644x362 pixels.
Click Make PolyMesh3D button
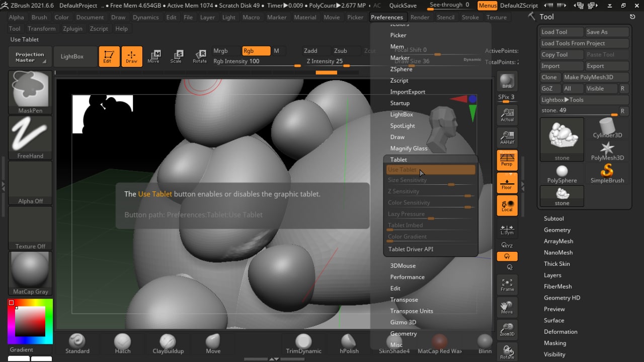click(x=596, y=77)
